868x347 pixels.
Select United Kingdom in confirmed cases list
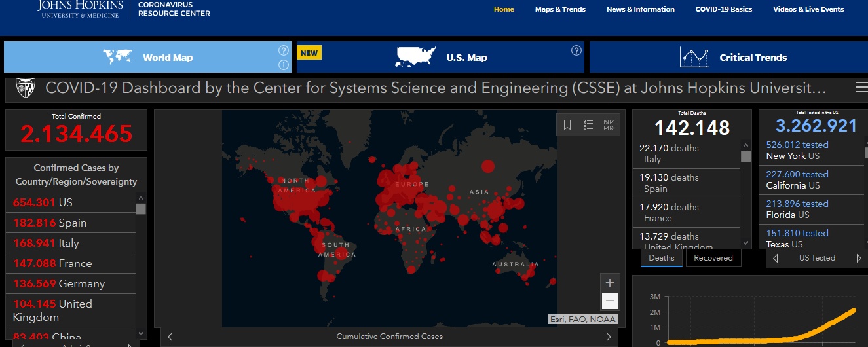70,310
